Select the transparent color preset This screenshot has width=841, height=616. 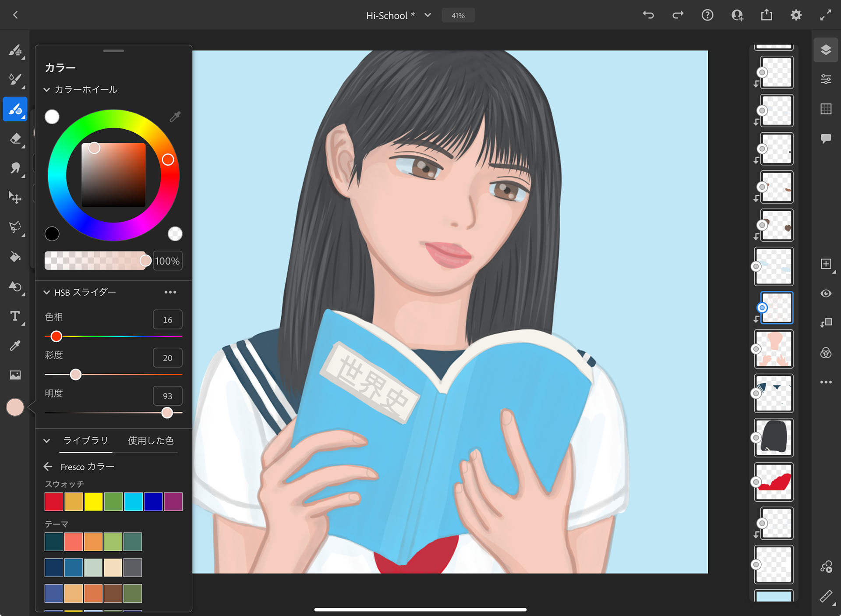tap(175, 234)
